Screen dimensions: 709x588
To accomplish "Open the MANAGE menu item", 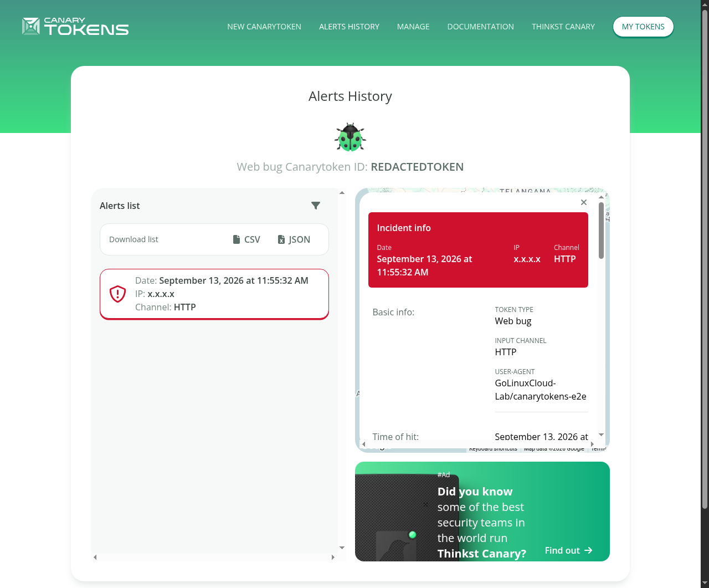I will tap(413, 27).
